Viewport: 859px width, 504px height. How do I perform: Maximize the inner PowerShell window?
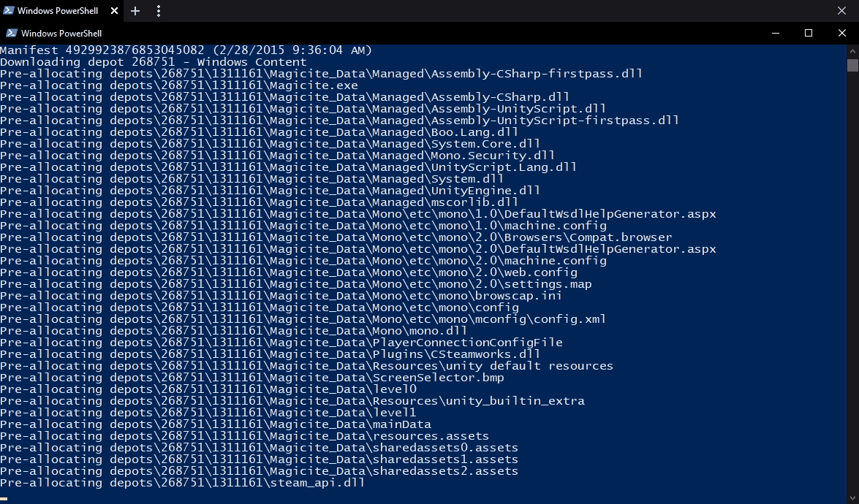(809, 33)
